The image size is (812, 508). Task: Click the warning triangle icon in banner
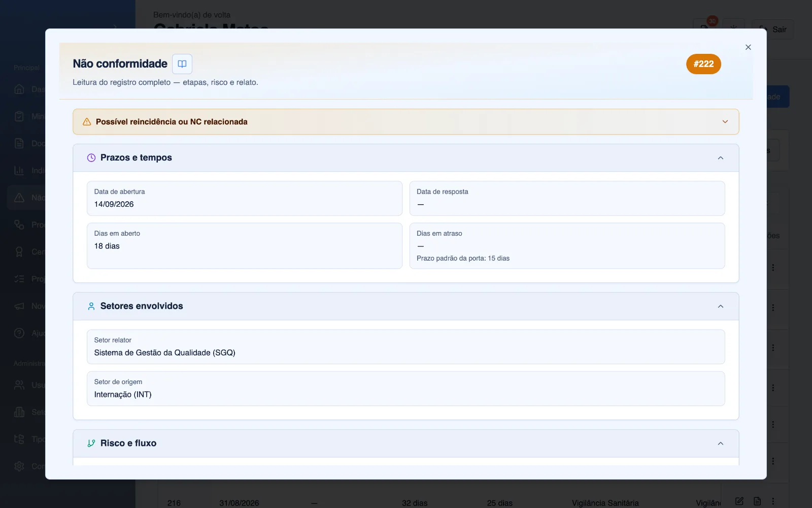(x=87, y=122)
